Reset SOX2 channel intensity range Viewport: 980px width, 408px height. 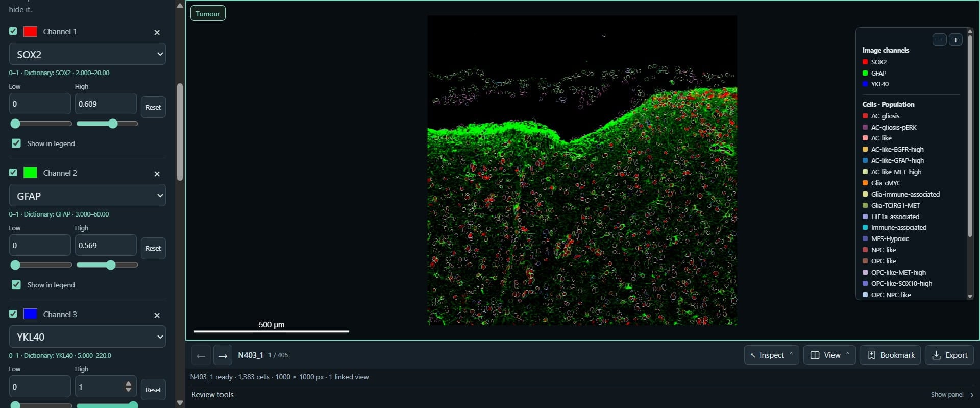coord(153,107)
